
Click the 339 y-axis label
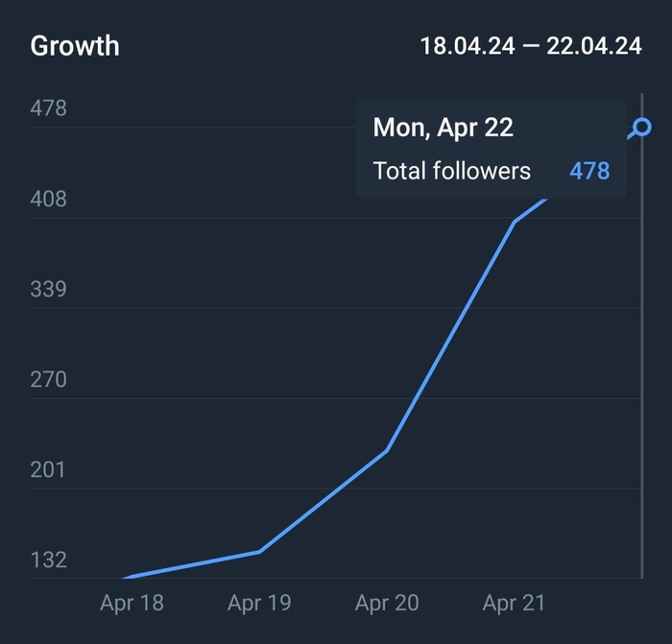point(49,289)
